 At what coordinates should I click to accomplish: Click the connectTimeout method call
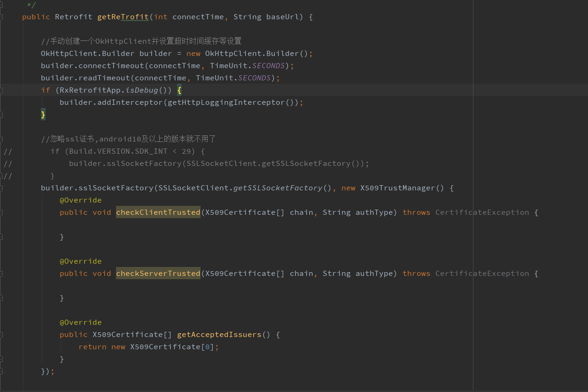[x=111, y=66]
